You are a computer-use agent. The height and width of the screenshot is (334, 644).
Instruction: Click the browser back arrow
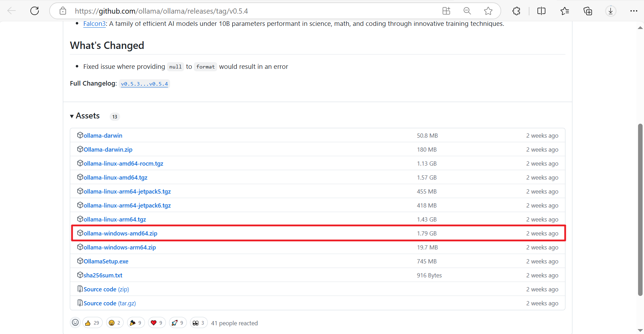(12, 11)
